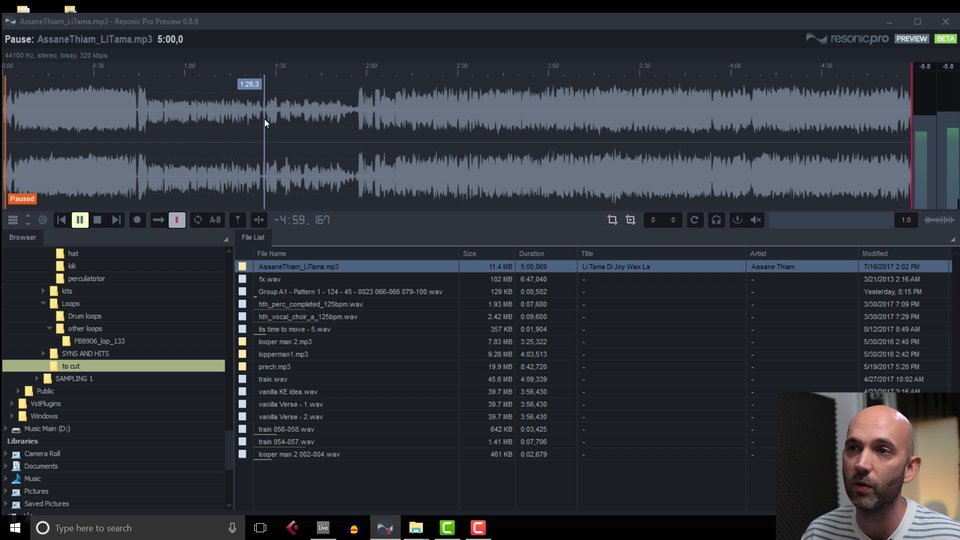The height and width of the screenshot is (540, 960).
Task: Click the BETA badge in header
Action: tap(945, 39)
